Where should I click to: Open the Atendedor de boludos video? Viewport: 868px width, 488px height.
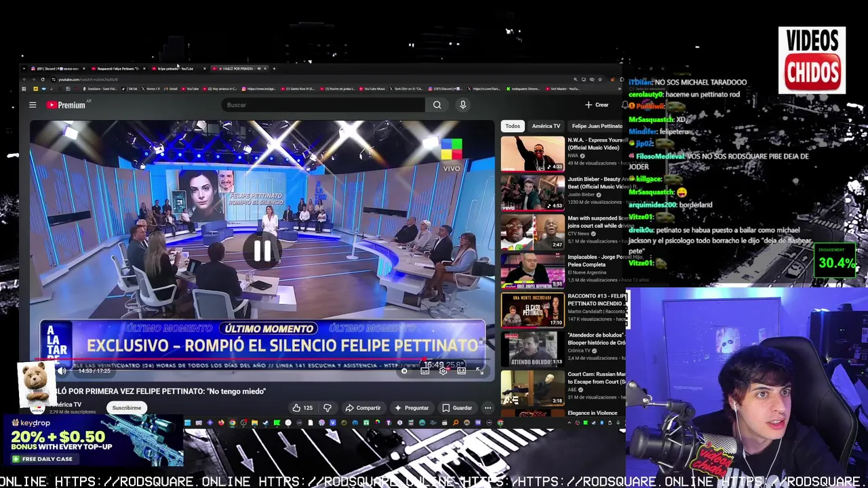pos(532,348)
